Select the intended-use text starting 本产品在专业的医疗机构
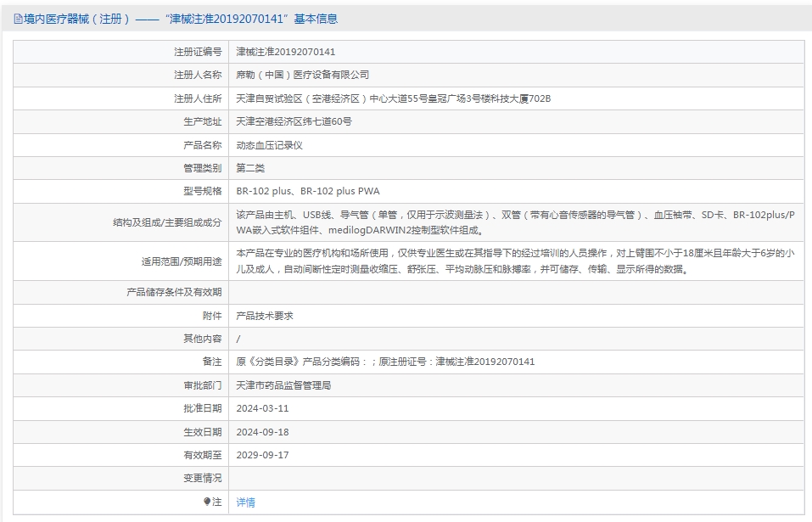 point(515,261)
